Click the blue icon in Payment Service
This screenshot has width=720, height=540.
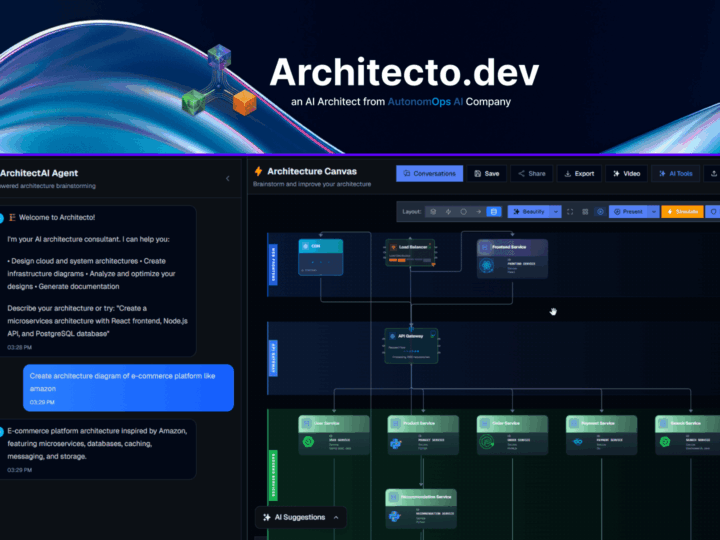tap(577, 442)
